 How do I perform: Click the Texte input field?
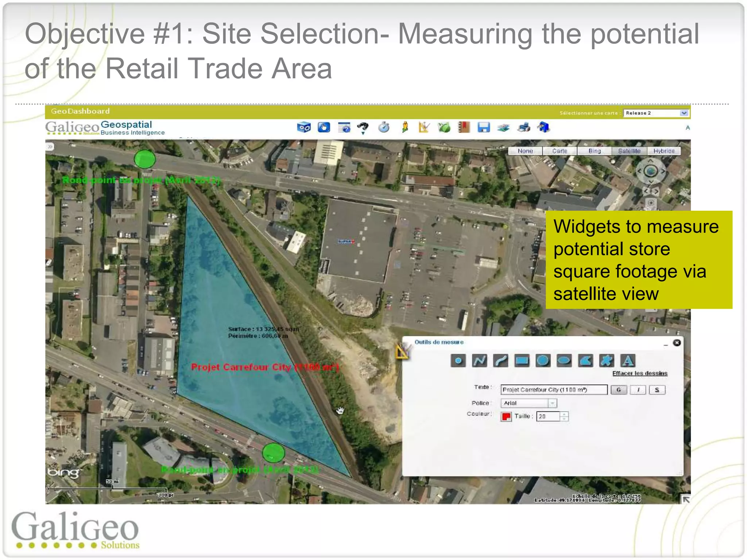pos(554,390)
